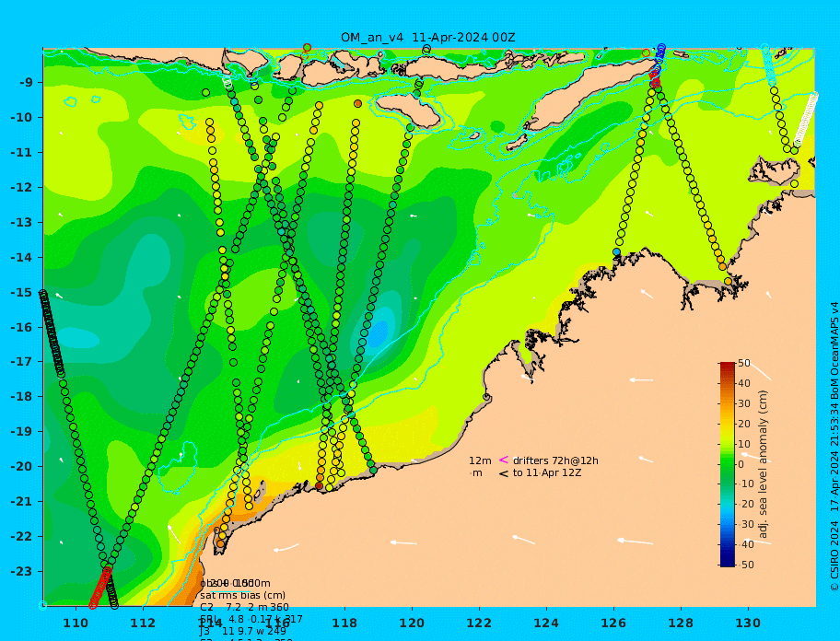Click the dark red observation circle on the coast near 117E

coord(320,485)
